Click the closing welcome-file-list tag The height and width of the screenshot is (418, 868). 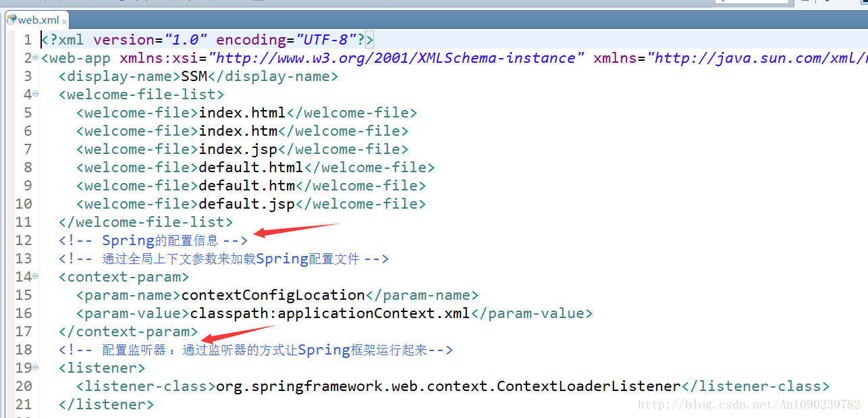pyautogui.click(x=146, y=222)
